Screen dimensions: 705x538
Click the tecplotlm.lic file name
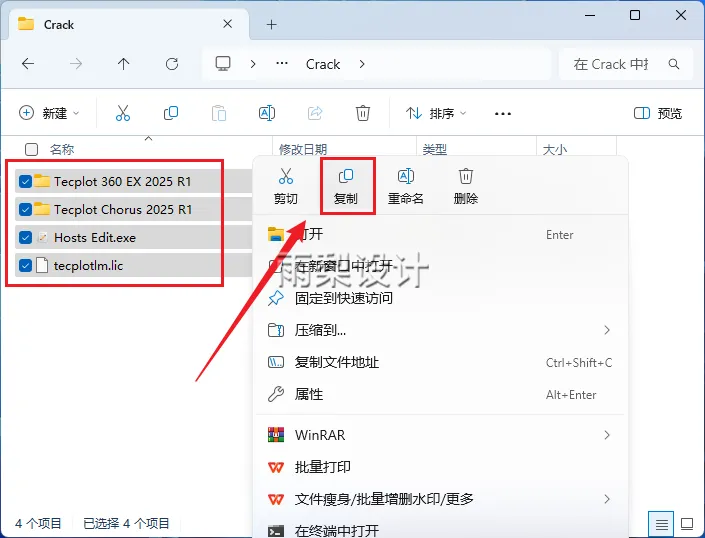pos(89,266)
